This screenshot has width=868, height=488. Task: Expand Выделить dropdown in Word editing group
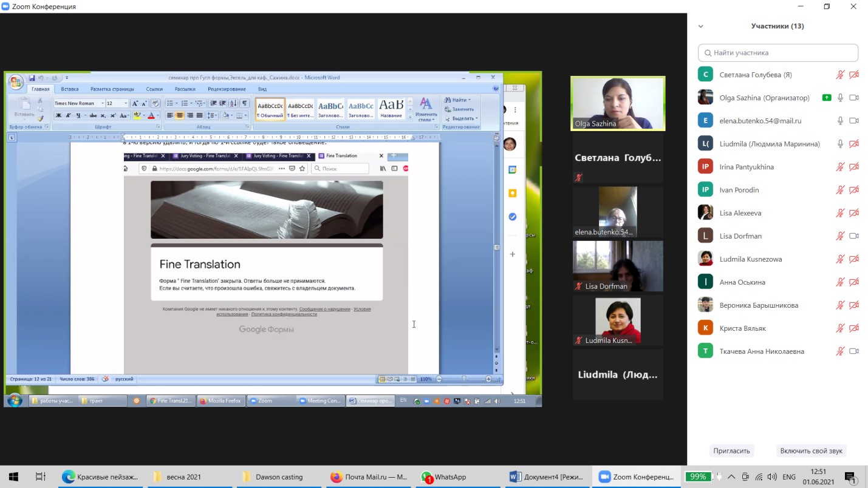click(x=477, y=118)
